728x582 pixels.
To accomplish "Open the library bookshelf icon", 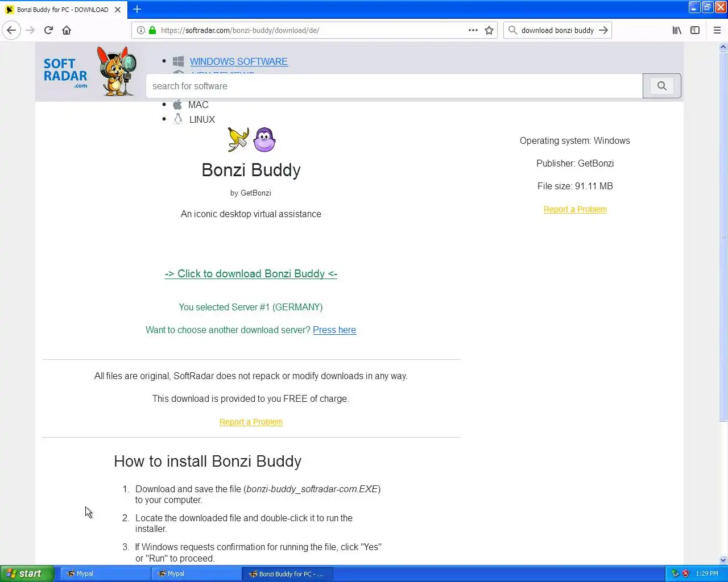I will tap(677, 30).
